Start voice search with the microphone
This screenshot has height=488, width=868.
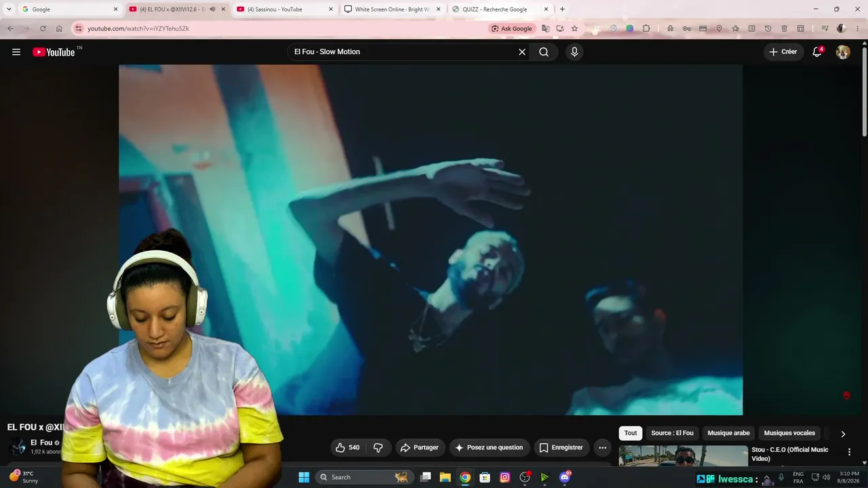[574, 52]
